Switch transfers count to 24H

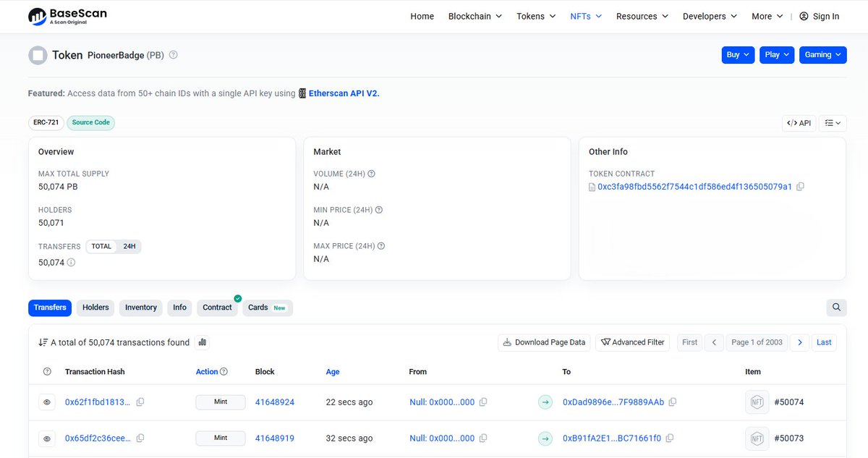(129, 246)
